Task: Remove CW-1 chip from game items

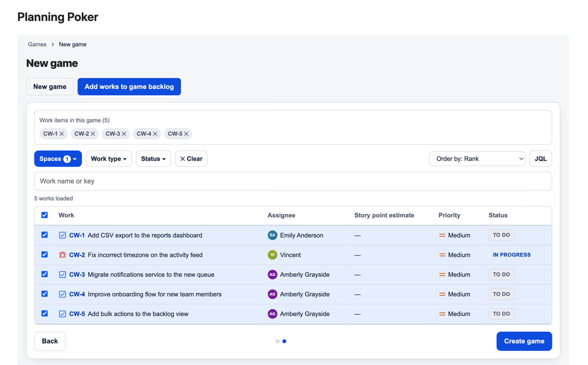Action: [x=62, y=134]
